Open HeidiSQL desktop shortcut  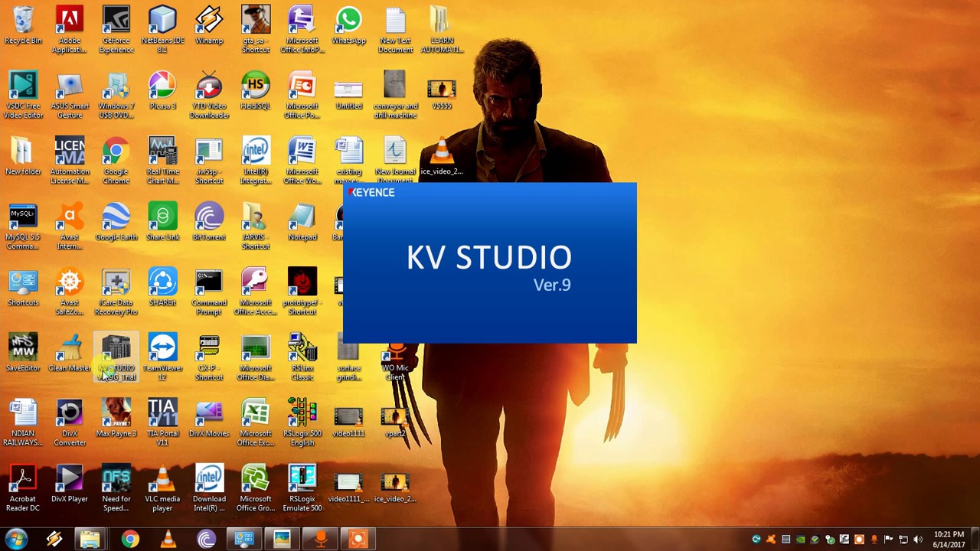(256, 92)
